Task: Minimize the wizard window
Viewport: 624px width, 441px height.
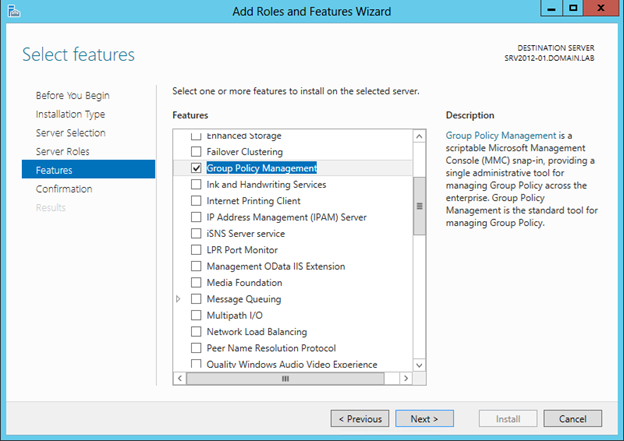Action: coord(551,8)
